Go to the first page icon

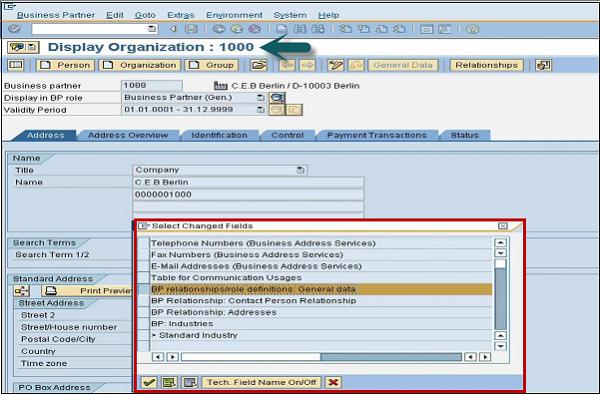click(346, 29)
